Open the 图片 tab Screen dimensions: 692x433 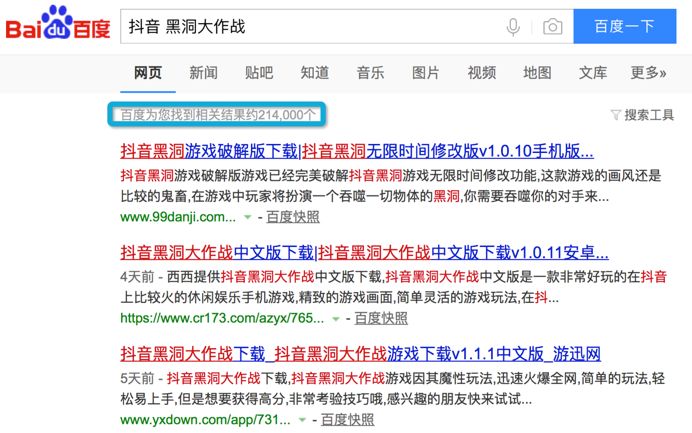[x=426, y=72]
